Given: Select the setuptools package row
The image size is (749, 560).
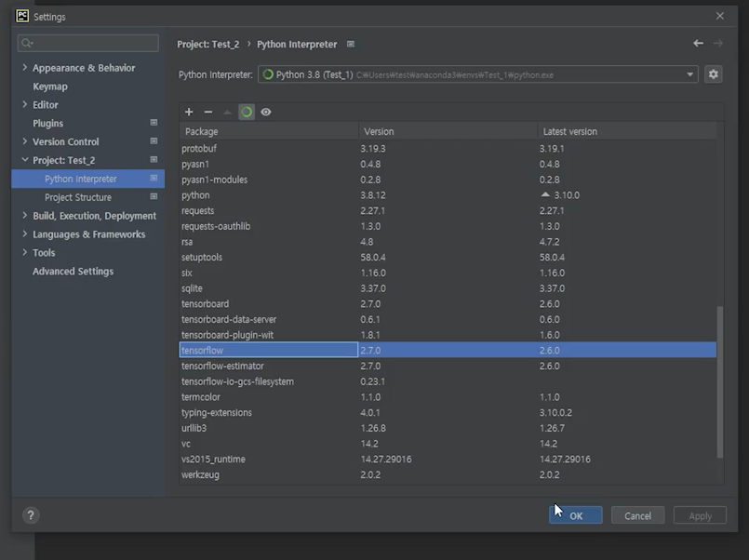Looking at the screenshot, I should [x=448, y=258].
